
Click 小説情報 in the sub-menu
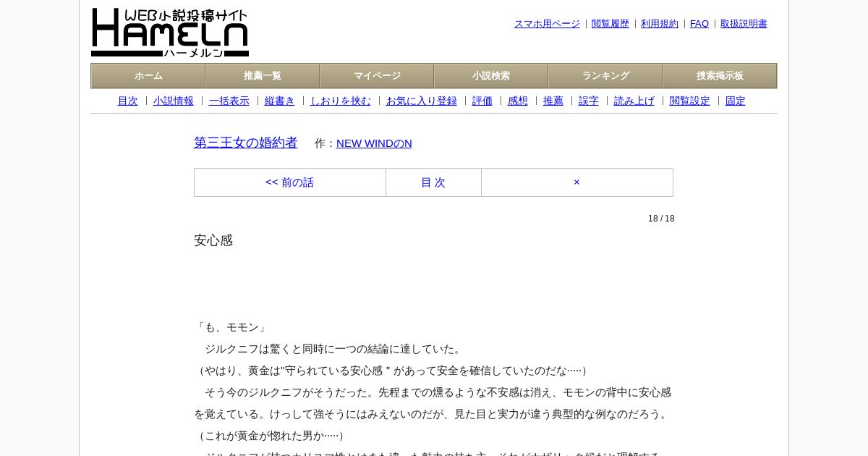[x=174, y=101]
